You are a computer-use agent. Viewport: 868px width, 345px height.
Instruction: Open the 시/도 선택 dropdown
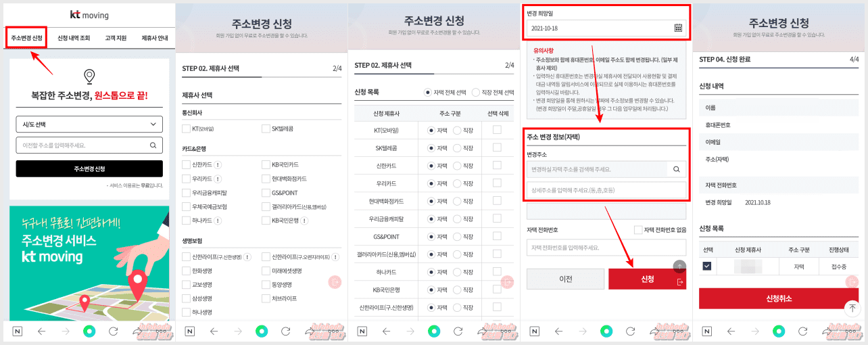[x=89, y=124]
